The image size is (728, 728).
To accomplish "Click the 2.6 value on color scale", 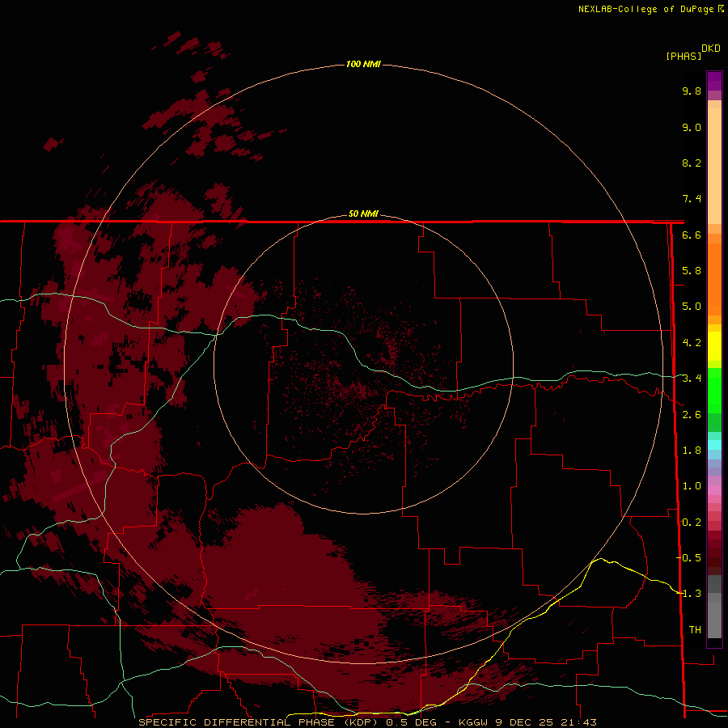I will pyautogui.click(x=692, y=415).
